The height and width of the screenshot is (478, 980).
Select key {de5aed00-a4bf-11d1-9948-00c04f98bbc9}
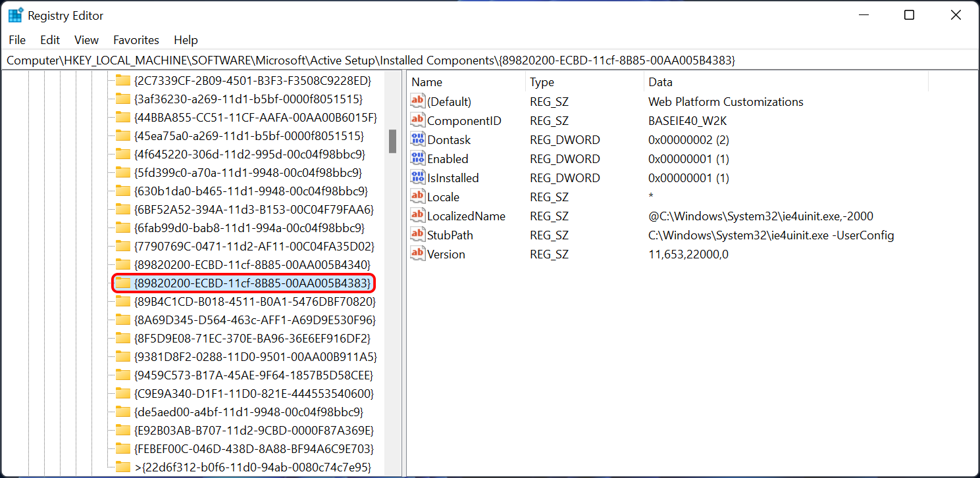coord(248,412)
